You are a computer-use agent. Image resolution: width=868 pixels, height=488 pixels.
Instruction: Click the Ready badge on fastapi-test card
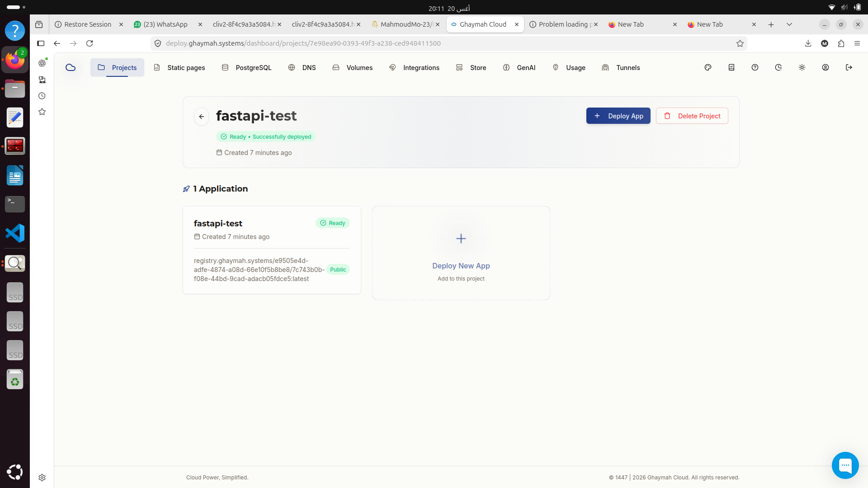(333, 223)
